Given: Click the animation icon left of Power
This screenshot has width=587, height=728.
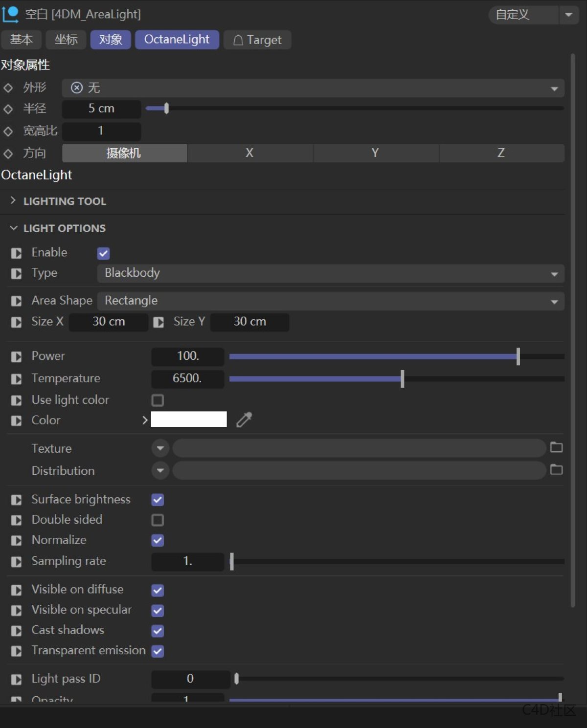Looking at the screenshot, I should (16, 356).
